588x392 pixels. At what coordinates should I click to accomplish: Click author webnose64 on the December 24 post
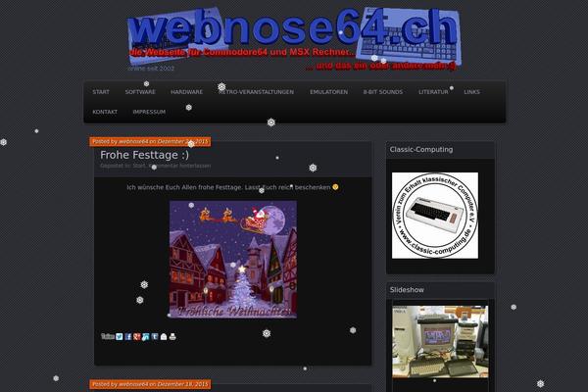pyautogui.click(x=133, y=141)
